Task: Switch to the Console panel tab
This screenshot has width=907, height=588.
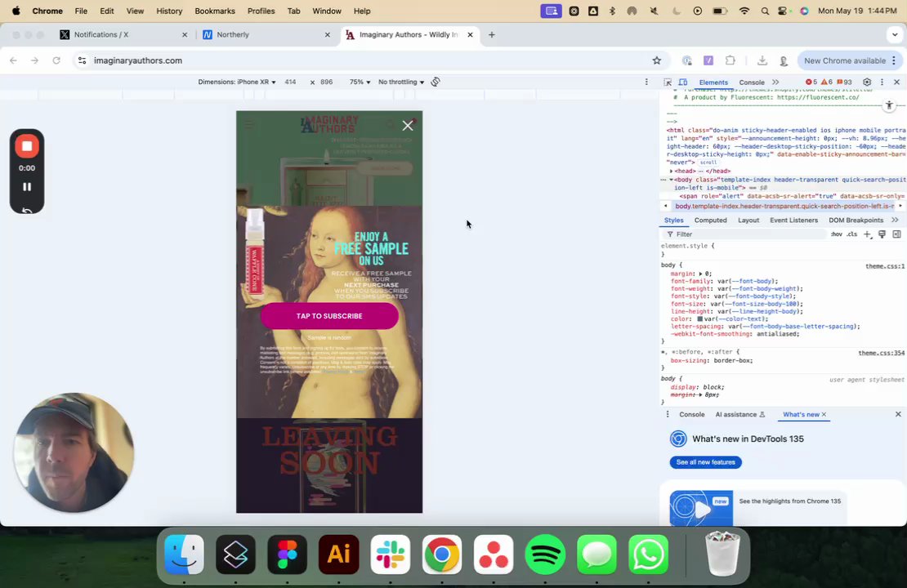Action: point(752,82)
